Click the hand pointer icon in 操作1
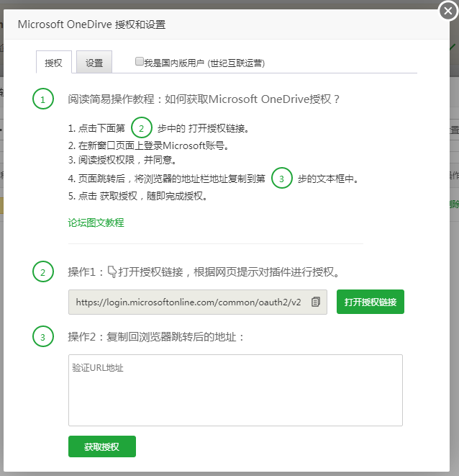This screenshot has height=476, width=459. click(112, 272)
